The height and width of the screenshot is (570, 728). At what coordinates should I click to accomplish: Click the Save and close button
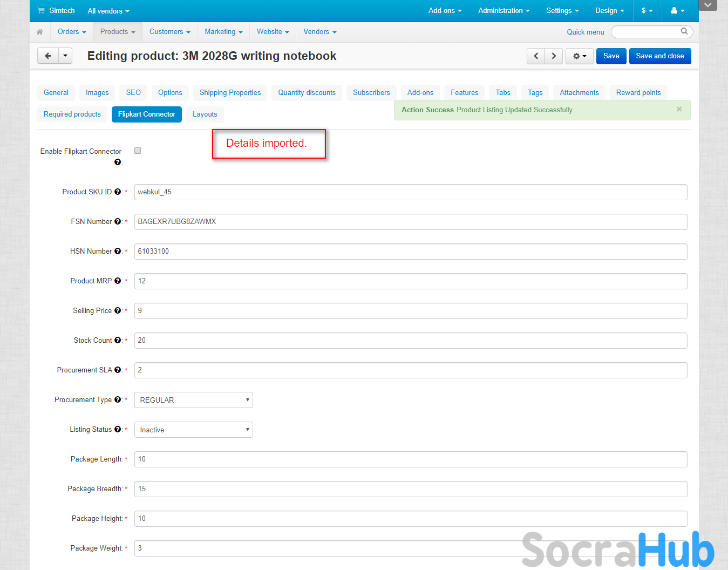659,56
